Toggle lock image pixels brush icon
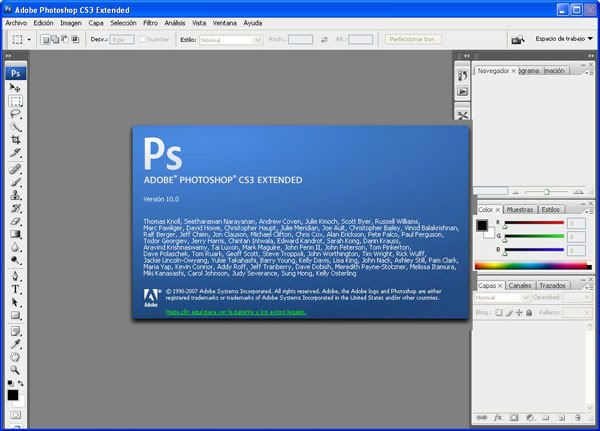The width and height of the screenshot is (600, 431). [509, 312]
